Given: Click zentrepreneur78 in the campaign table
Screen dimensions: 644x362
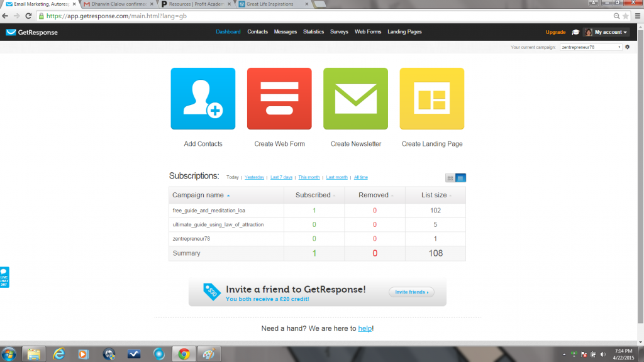Looking at the screenshot, I should [x=191, y=238].
